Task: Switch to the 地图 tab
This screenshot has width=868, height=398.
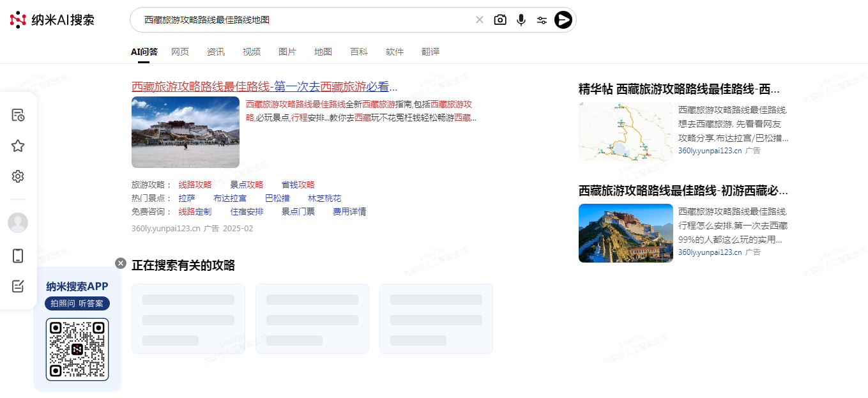Action: coord(323,52)
